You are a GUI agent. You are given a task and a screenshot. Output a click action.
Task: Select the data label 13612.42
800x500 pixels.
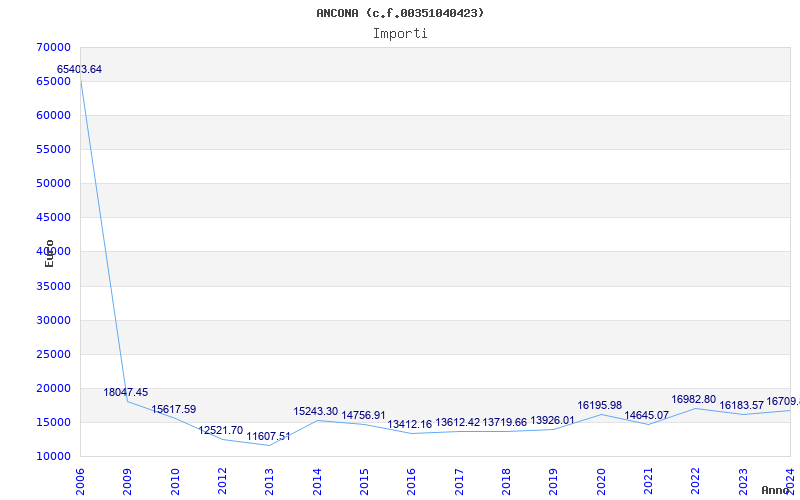pos(458,422)
